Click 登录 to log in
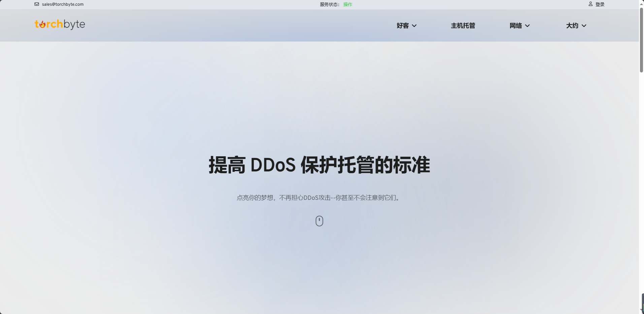The image size is (644, 314). coord(600,4)
